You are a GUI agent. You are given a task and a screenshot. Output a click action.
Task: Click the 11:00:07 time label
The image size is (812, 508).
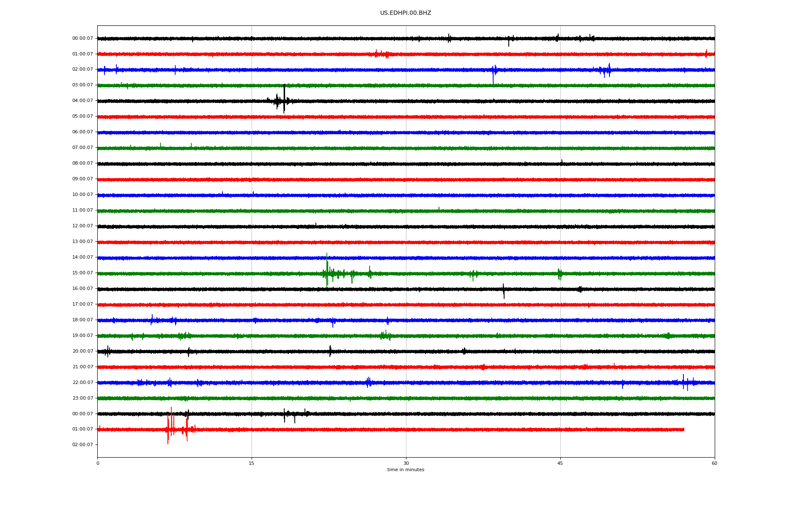click(82, 210)
